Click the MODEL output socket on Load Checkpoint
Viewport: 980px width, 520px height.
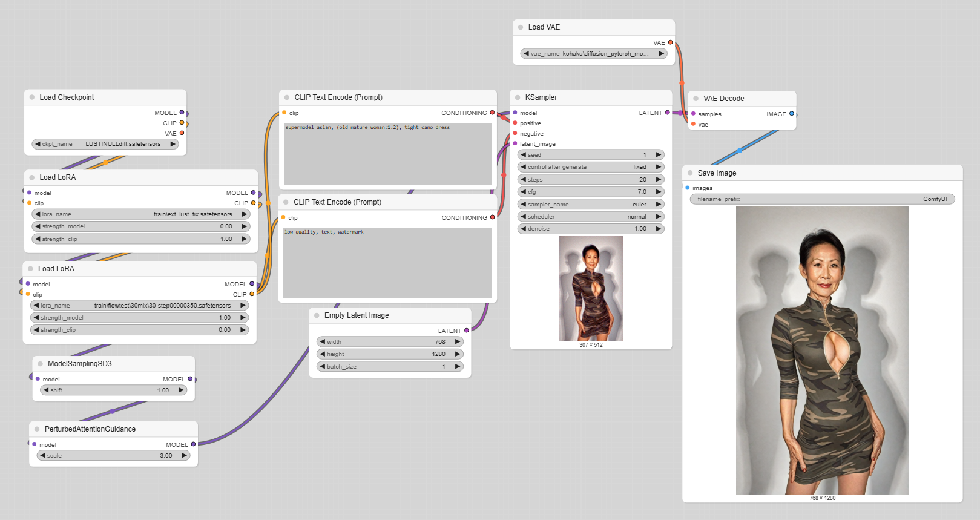tap(182, 113)
